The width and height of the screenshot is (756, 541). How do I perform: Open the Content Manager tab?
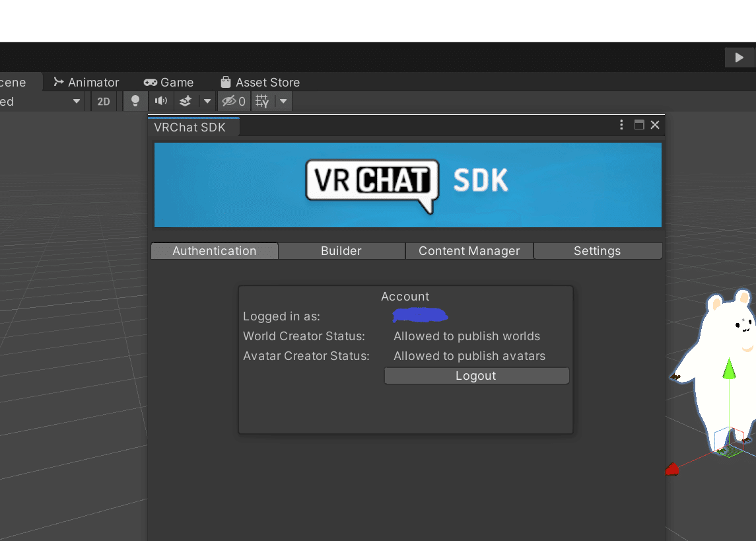469,251
